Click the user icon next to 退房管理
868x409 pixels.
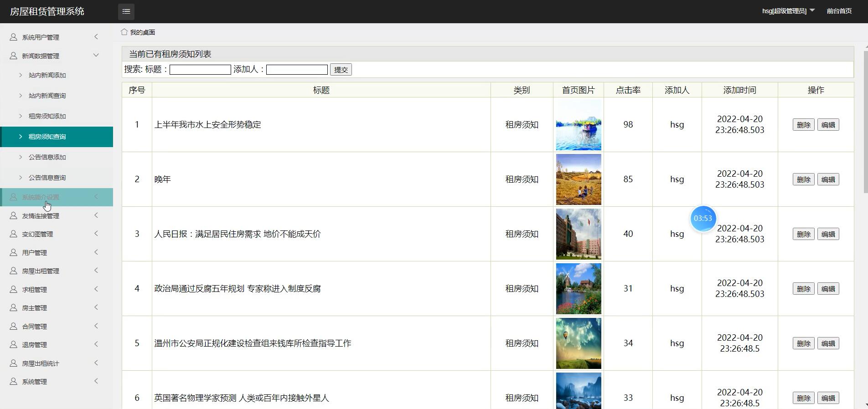coord(14,344)
